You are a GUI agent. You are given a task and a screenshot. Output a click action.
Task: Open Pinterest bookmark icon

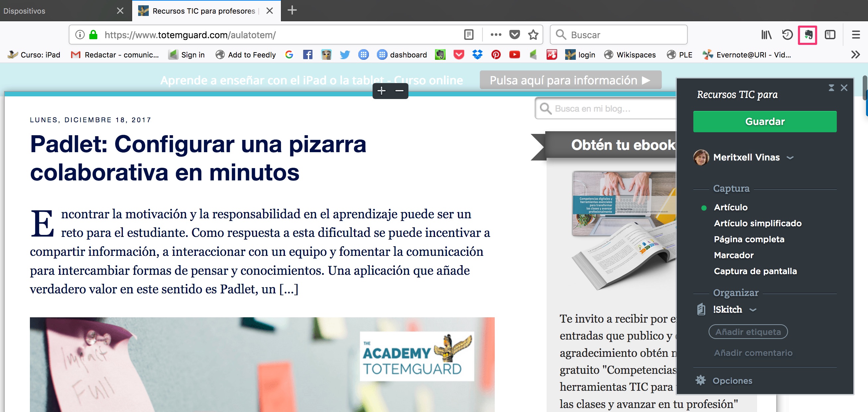pyautogui.click(x=496, y=54)
